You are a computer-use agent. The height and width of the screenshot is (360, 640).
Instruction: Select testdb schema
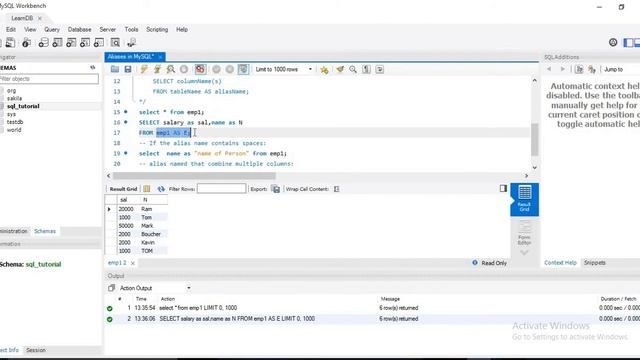point(15,122)
